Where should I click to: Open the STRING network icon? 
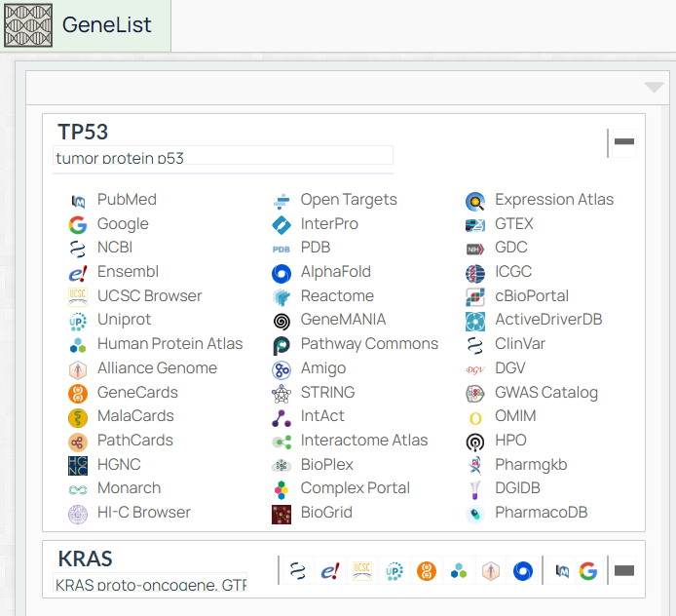click(282, 394)
